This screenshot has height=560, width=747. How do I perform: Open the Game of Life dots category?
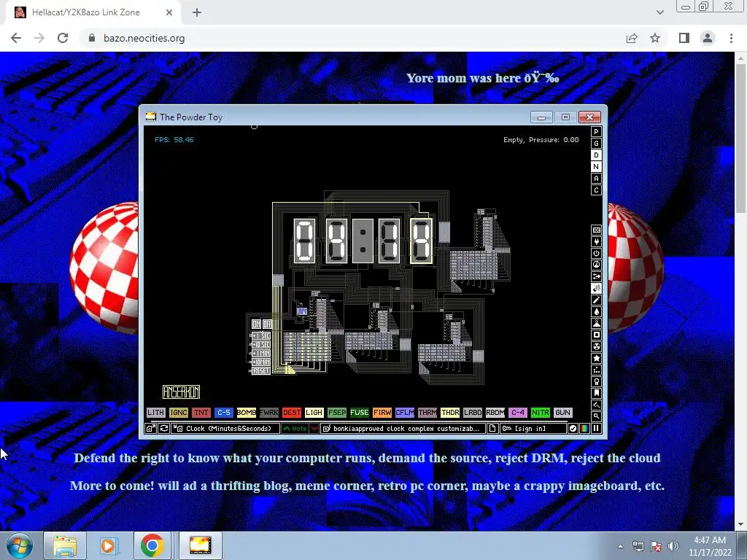596,370
